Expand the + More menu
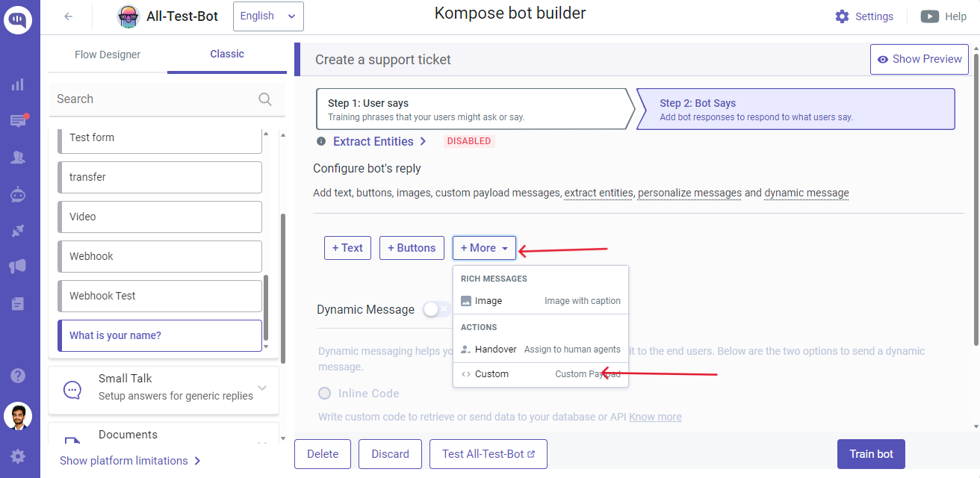The image size is (980, 478). 484,247
